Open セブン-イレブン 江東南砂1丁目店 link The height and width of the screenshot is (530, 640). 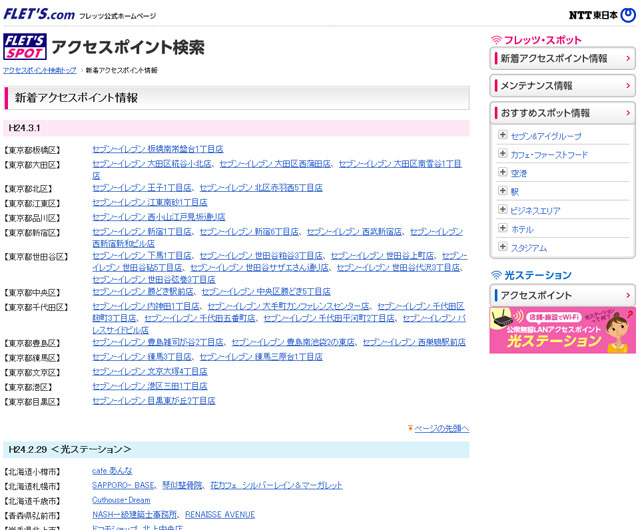pyautogui.click(x=150, y=203)
